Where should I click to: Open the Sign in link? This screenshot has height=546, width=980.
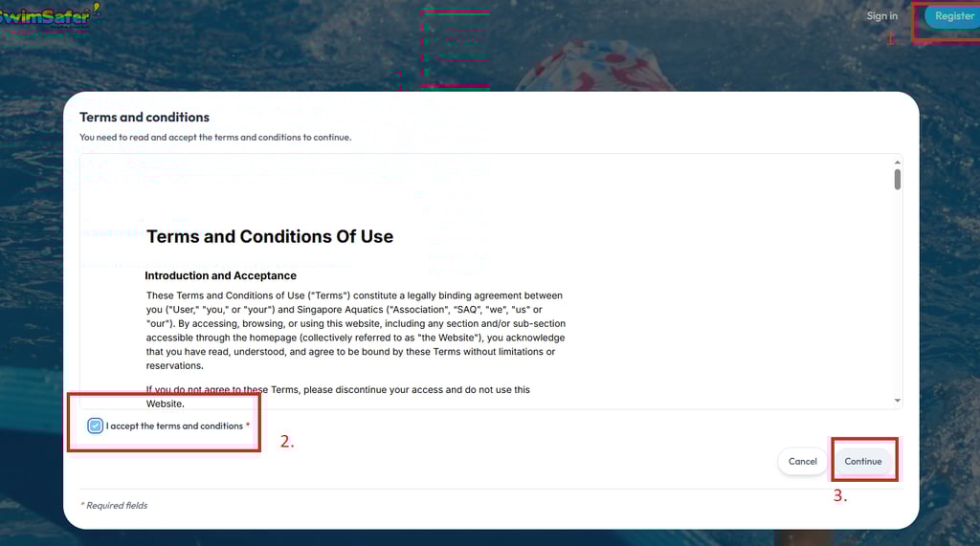point(881,16)
